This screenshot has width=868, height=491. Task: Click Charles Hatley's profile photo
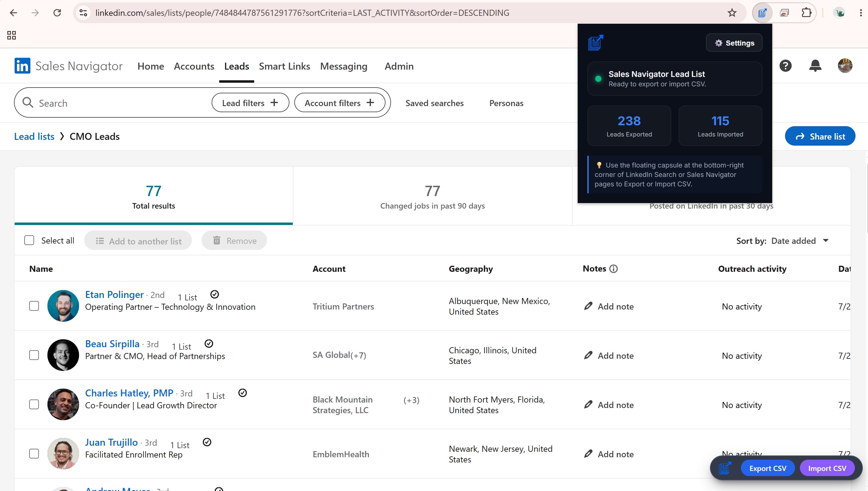[x=63, y=404]
